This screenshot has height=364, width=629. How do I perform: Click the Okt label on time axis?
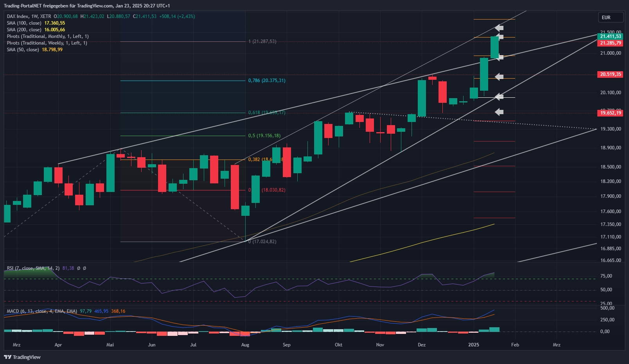click(339, 345)
